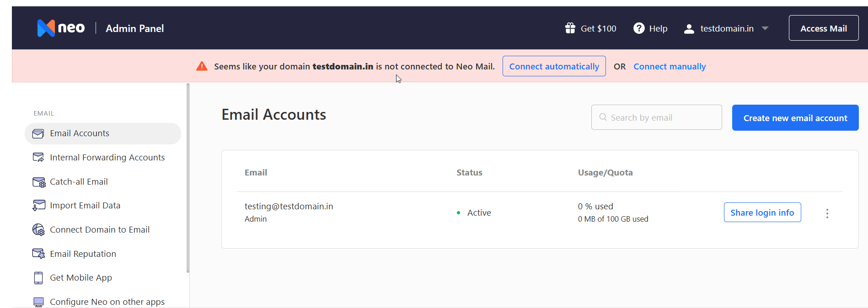Image resolution: width=868 pixels, height=308 pixels.
Task: Click the Help question mark icon
Action: (639, 28)
